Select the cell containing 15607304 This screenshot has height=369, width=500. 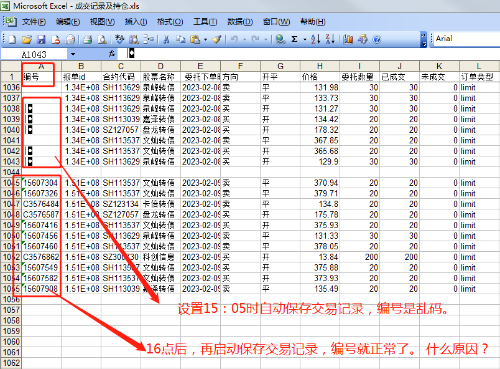point(41,183)
